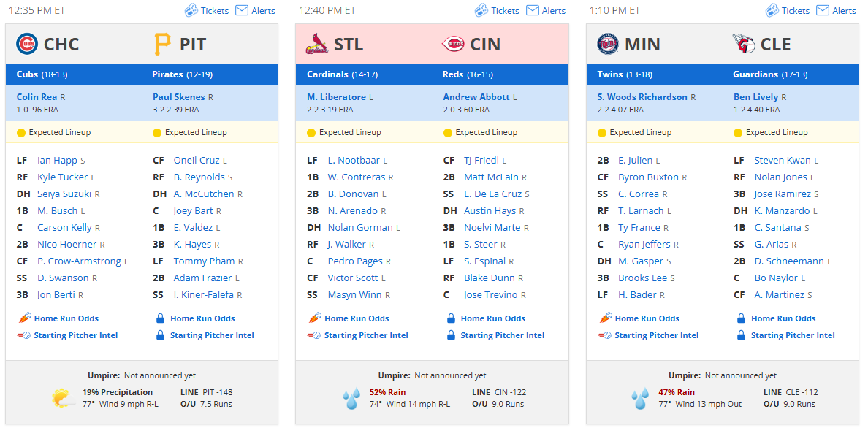View Paul Skenes pitcher profile
Screen dimensions: 868x428
click(x=179, y=97)
